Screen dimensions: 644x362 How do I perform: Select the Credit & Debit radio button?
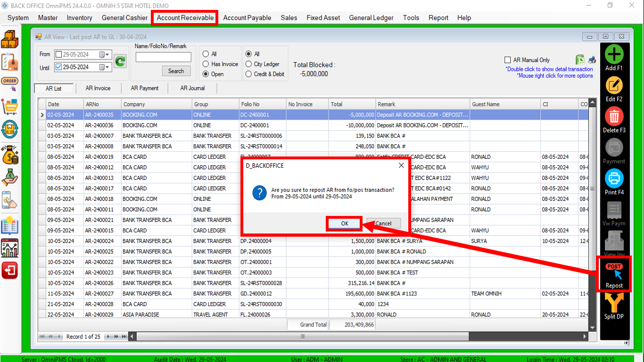coord(248,74)
